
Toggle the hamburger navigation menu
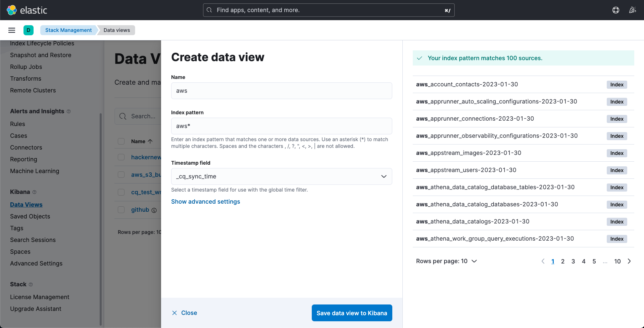12,30
